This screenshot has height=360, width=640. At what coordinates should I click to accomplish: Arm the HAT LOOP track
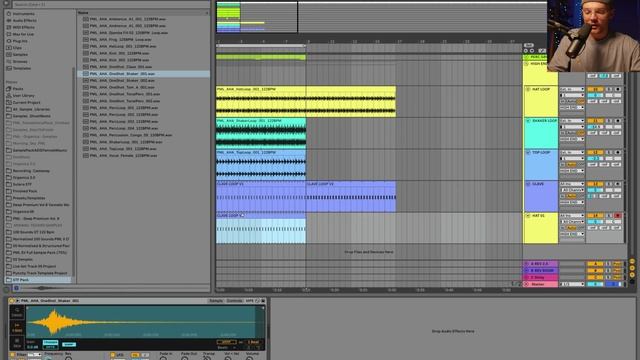point(618,89)
